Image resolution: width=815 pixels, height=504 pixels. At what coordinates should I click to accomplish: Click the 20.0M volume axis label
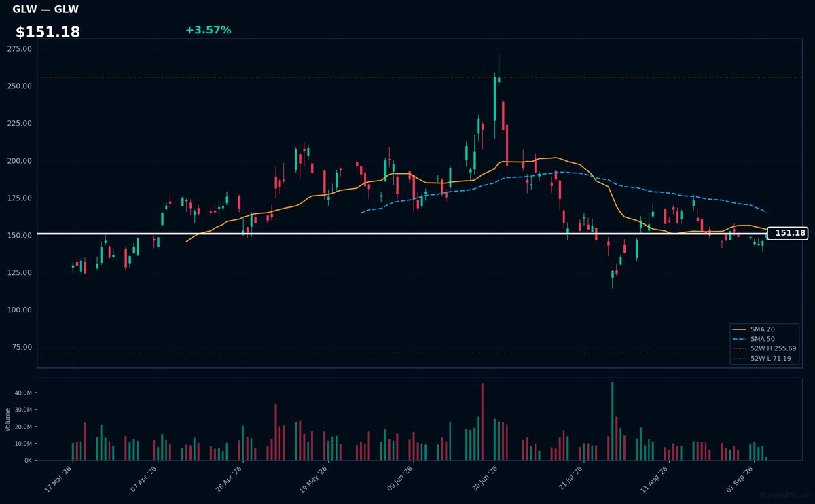(23, 427)
